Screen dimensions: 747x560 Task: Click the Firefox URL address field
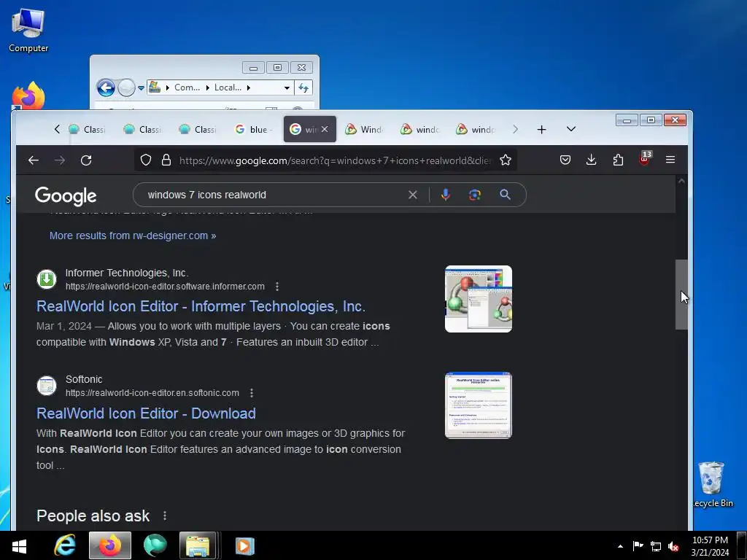(334, 160)
